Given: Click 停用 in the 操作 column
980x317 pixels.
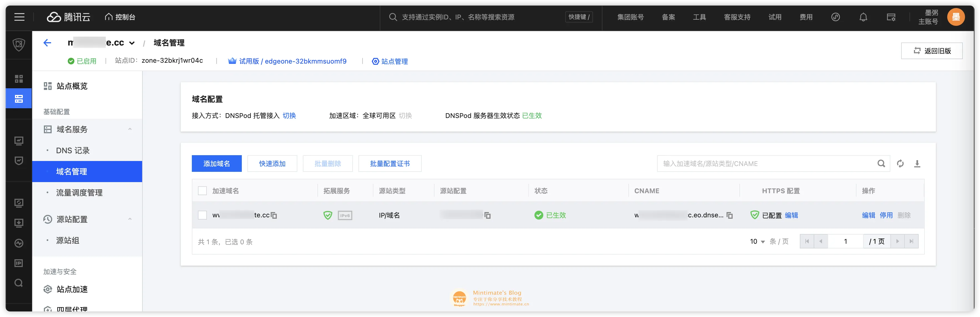Looking at the screenshot, I should tap(886, 215).
